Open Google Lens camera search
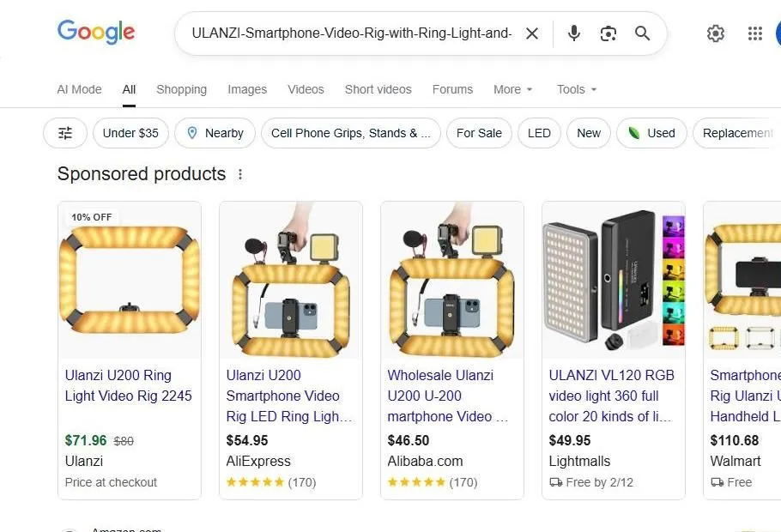Image resolution: width=781 pixels, height=532 pixels. point(608,33)
